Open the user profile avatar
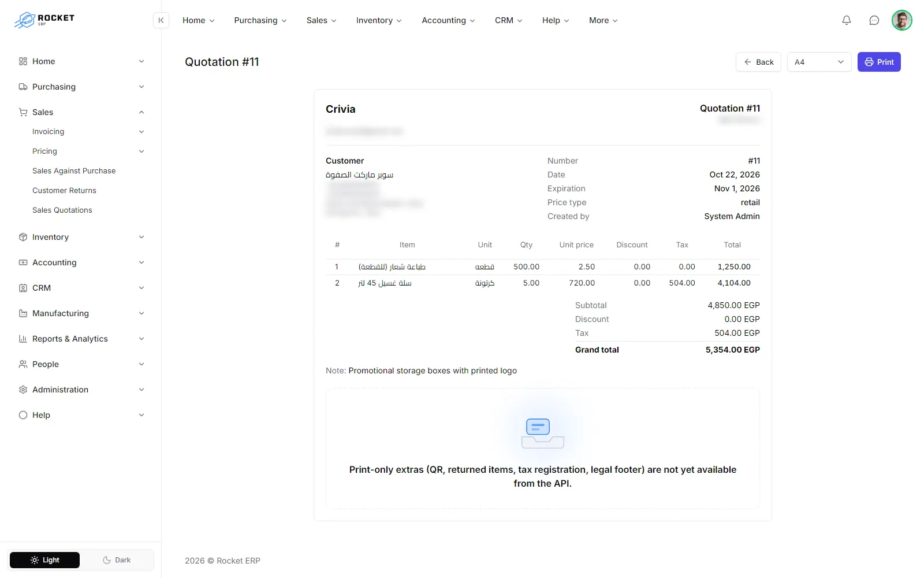Viewport: 924px width, 578px height. pos(901,20)
